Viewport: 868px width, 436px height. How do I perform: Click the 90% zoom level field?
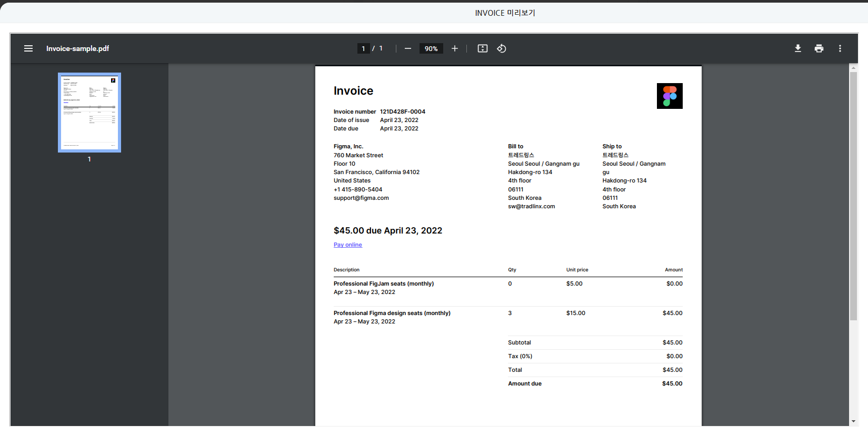(x=431, y=48)
